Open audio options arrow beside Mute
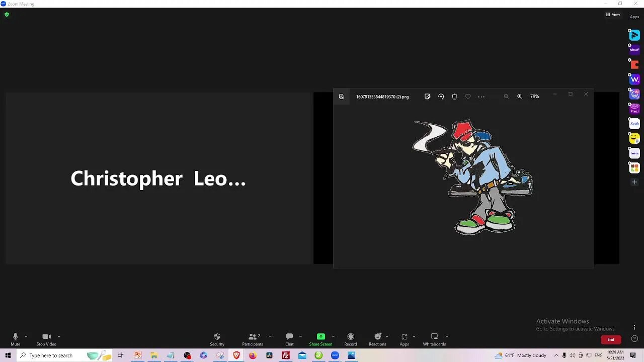The height and width of the screenshot is (362, 644). coord(26,337)
